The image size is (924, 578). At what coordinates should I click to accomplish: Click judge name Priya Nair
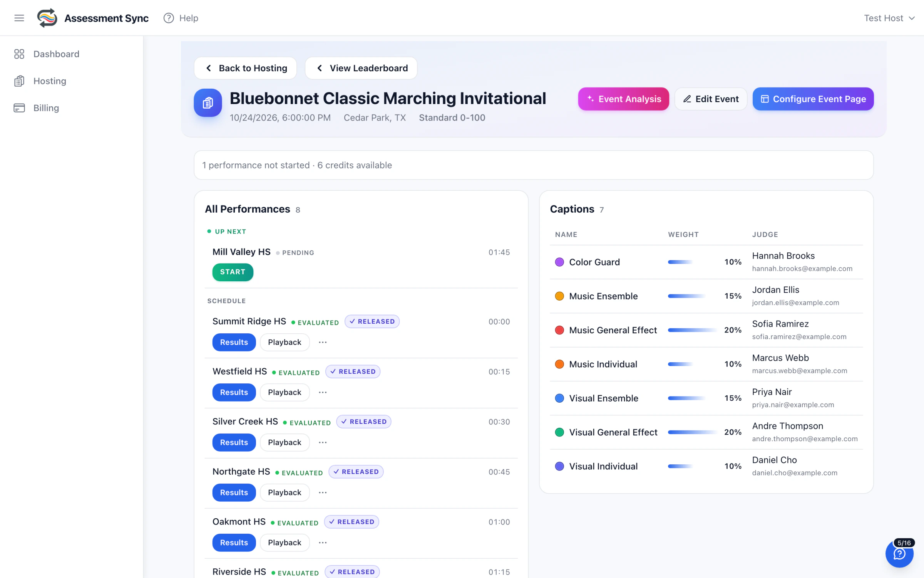point(772,392)
